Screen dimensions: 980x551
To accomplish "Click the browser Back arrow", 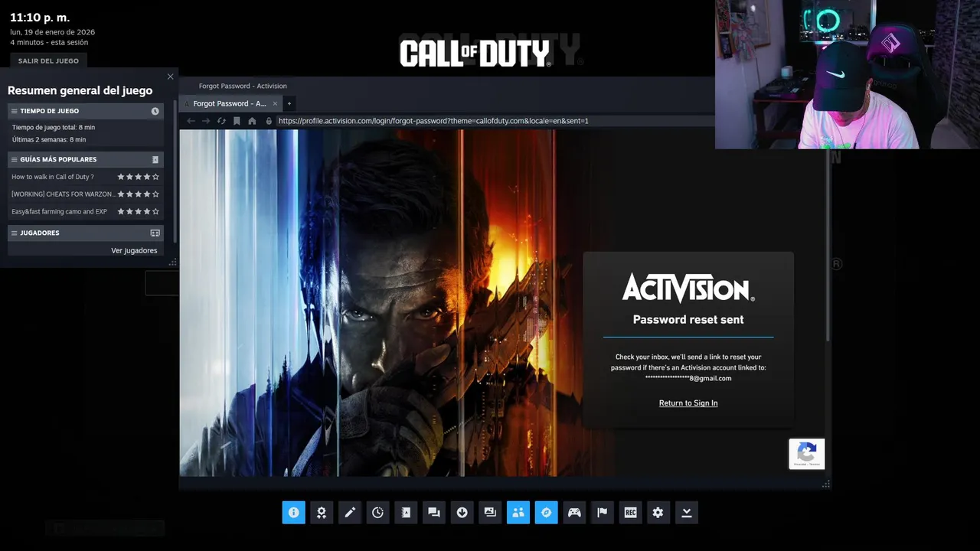I will (x=191, y=121).
